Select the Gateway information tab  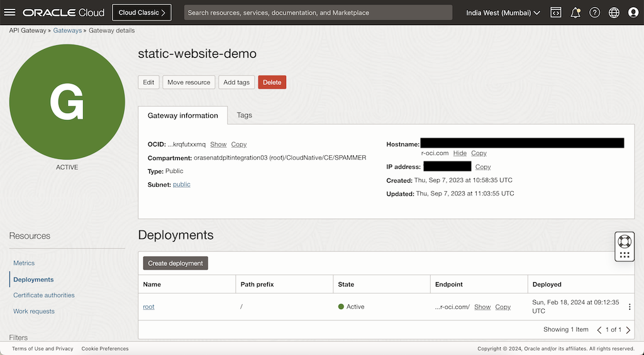click(183, 116)
